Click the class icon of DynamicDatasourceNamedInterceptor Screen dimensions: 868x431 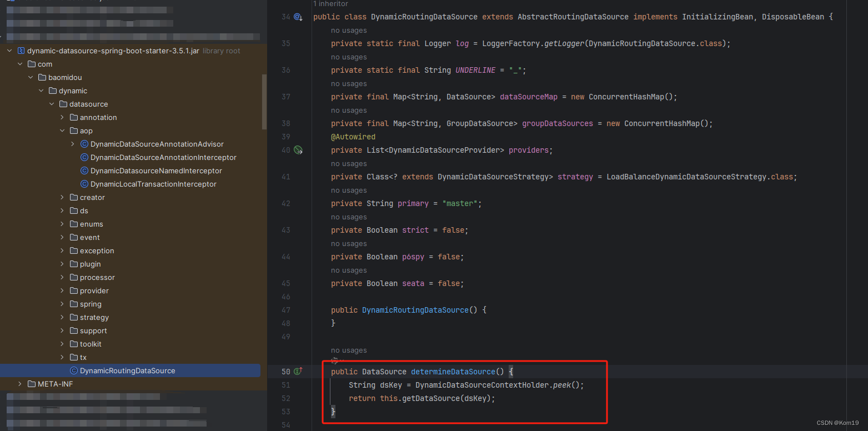[x=84, y=171]
